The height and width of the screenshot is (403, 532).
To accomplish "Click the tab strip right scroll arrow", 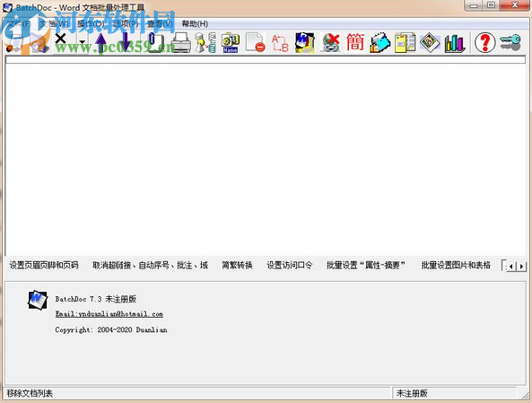I will click(x=521, y=267).
